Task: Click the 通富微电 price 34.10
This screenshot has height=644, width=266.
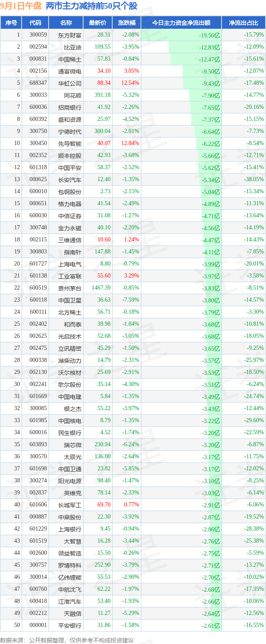Action: (x=104, y=71)
